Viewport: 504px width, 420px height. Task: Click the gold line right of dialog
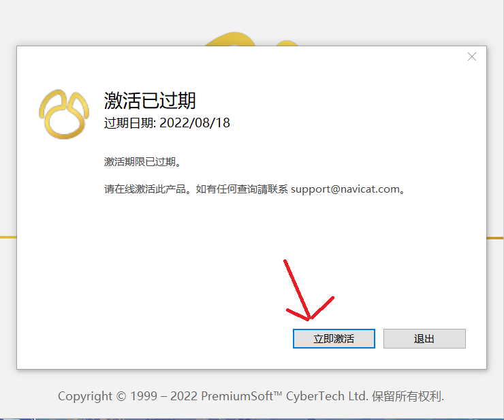495,238
